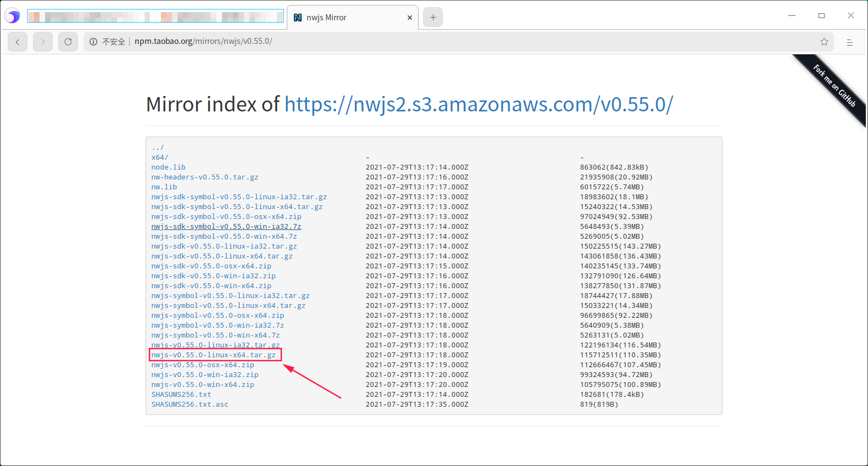This screenshot has width=868, height=466.
Task: Click size text 5263131(5.02MB)
Action: point(612,335)
